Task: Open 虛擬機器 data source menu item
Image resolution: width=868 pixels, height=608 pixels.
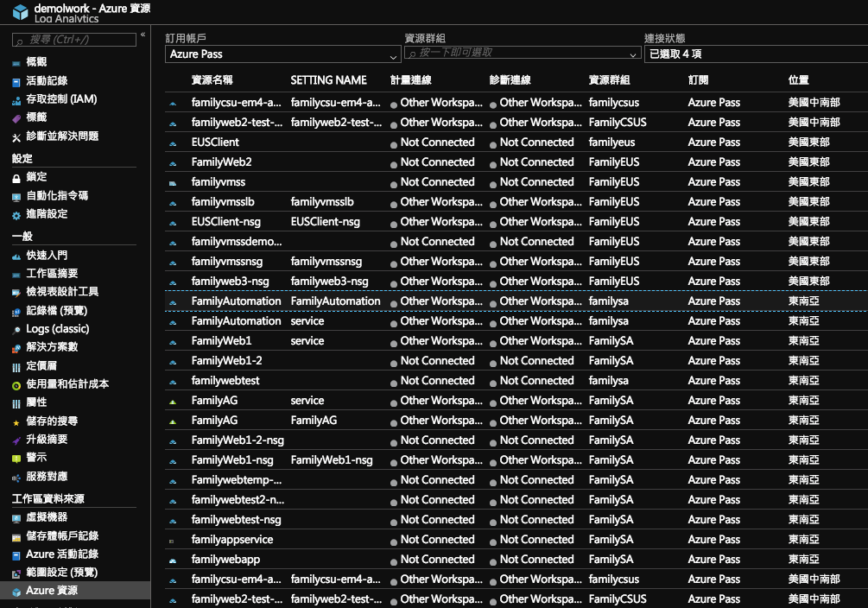Action: 47,517
